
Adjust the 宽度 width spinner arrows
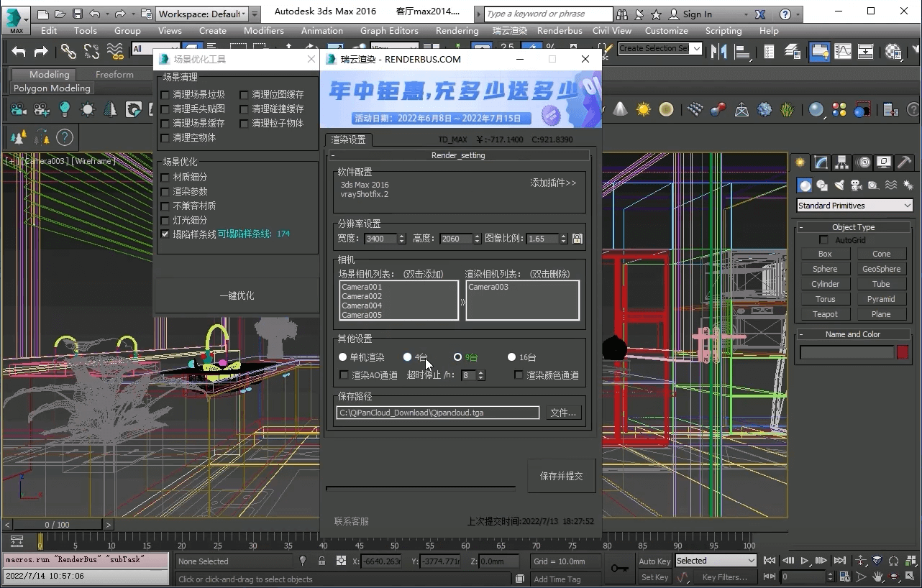[401, 239]
